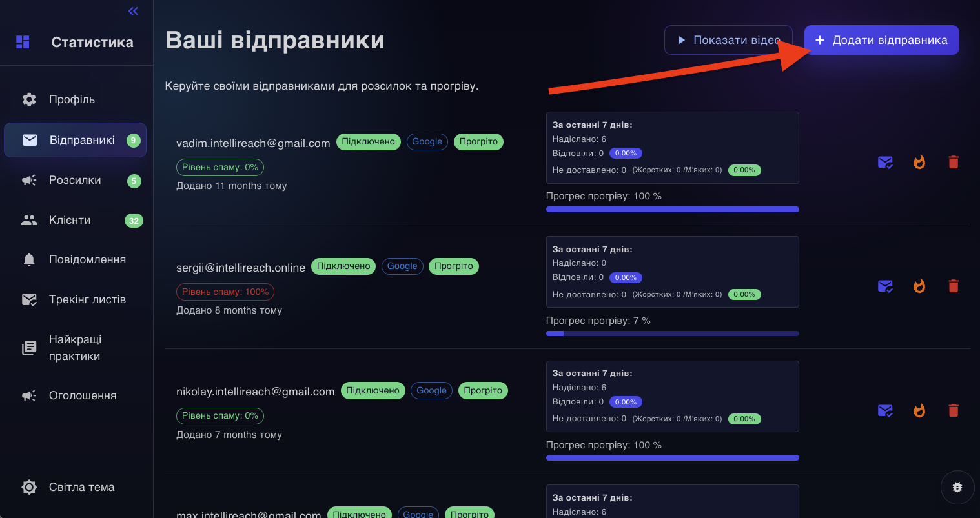
Task: Collapse the sidebar with double chevron
Action: [x=133, y=11]
